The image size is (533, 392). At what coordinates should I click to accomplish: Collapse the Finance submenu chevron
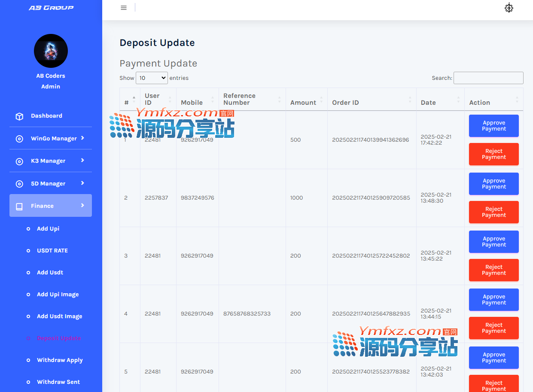[x=83, y=206]
